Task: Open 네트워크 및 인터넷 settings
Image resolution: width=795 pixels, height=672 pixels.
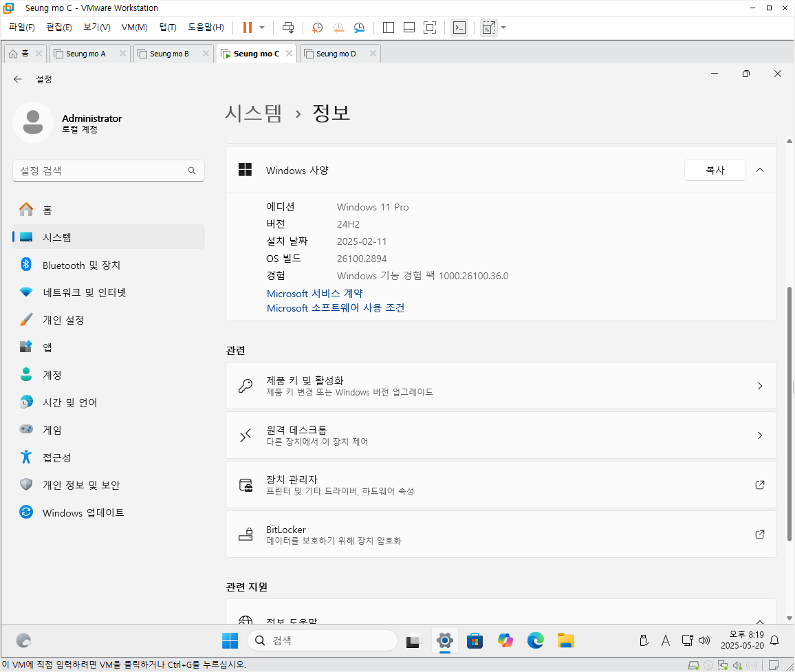Action: pos(109,292)
